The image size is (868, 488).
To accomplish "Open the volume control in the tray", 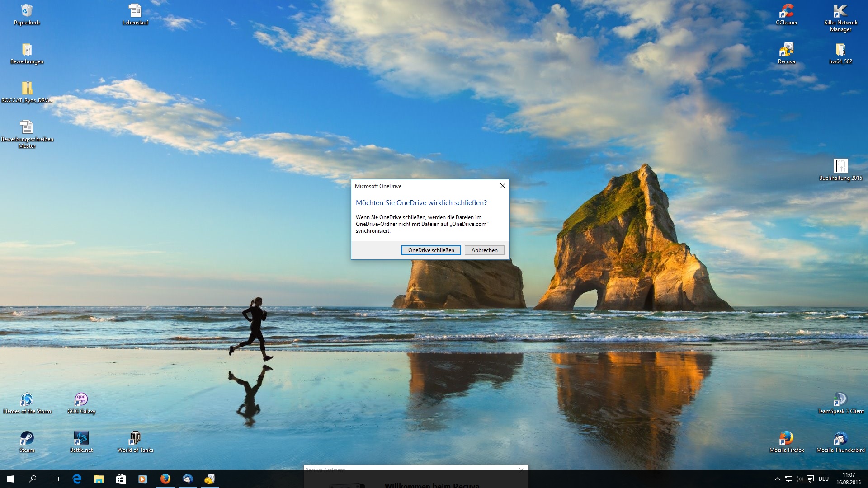I will point(798,479).
